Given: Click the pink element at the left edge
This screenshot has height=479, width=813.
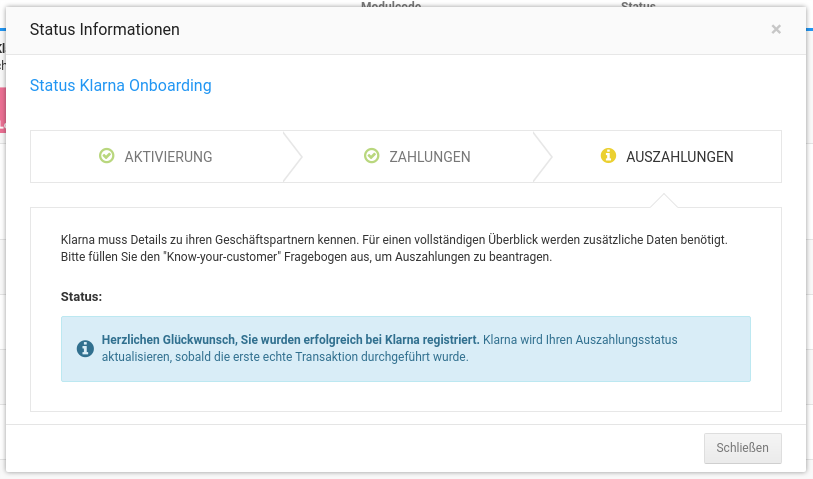Looking at the screenshot, I should [x=3, y=108].
